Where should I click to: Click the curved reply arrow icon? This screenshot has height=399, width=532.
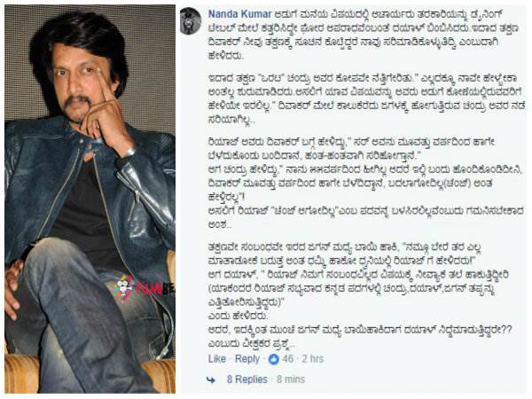211,379
